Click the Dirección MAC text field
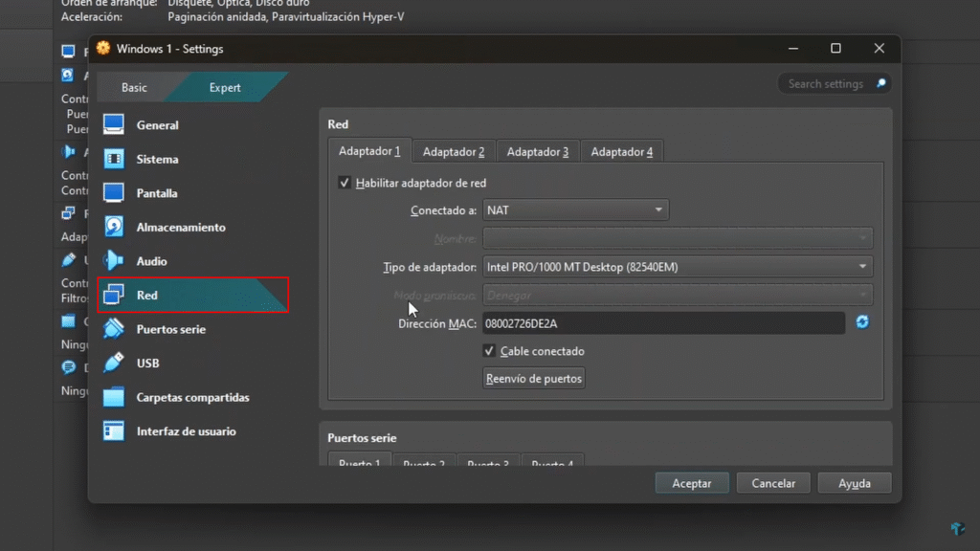980x551 pixels. 663,323
